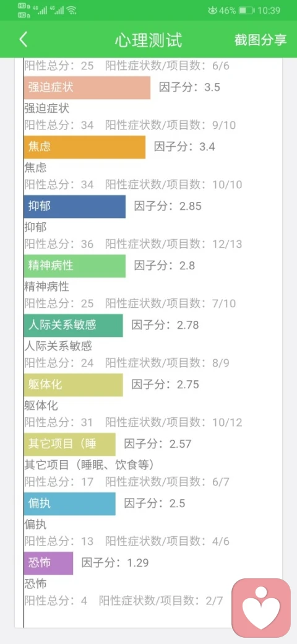Tap the 因子分: 3.5 score text

189,87
